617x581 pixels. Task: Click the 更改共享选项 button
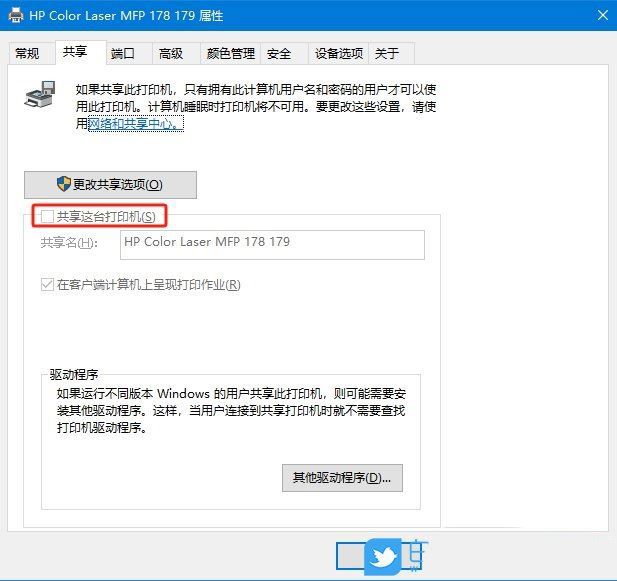point(111,184)
